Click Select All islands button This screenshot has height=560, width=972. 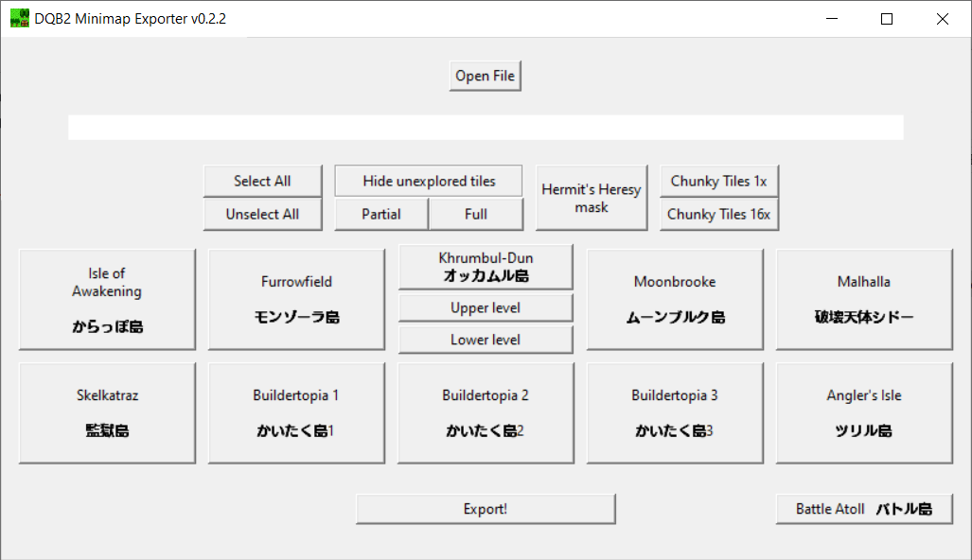[x=262, y=181]
